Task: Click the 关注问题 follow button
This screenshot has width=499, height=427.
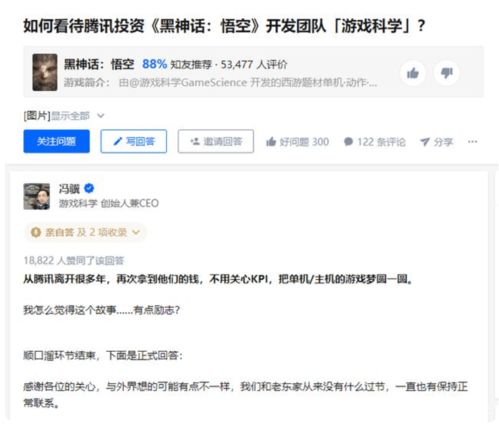Action: point(56,141)
